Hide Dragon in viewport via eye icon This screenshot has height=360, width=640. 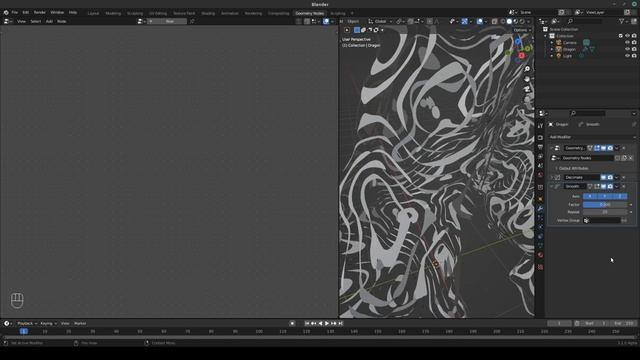pyautogui.click(x=627, y=49)
